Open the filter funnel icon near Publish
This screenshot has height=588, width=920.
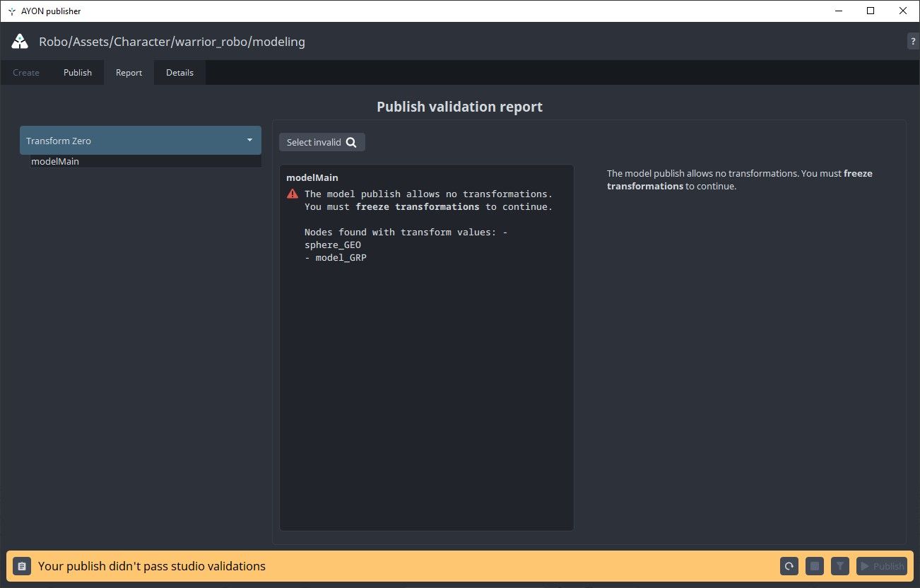839,565
